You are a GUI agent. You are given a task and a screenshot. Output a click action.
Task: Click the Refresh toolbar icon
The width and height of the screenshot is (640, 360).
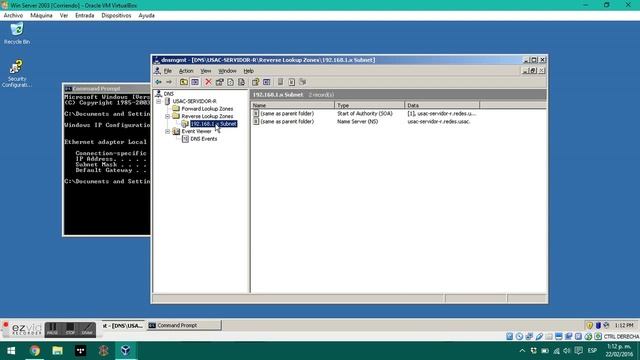coord(230,82)
